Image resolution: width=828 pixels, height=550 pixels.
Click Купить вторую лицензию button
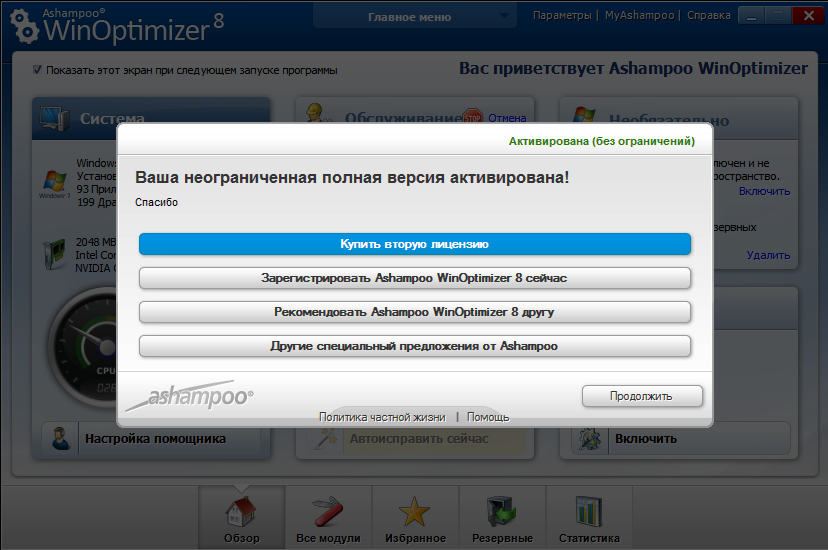(x=414, y=244)
